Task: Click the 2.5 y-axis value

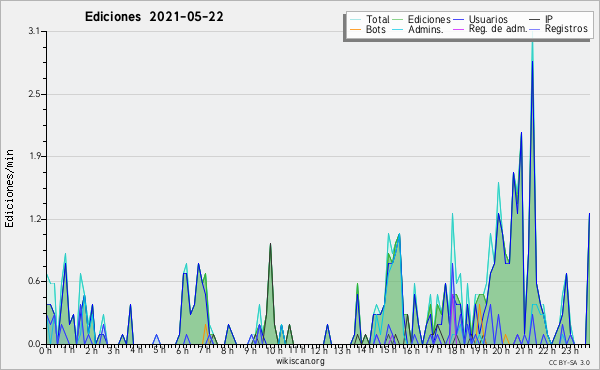Action: click(x=34, y=94)
